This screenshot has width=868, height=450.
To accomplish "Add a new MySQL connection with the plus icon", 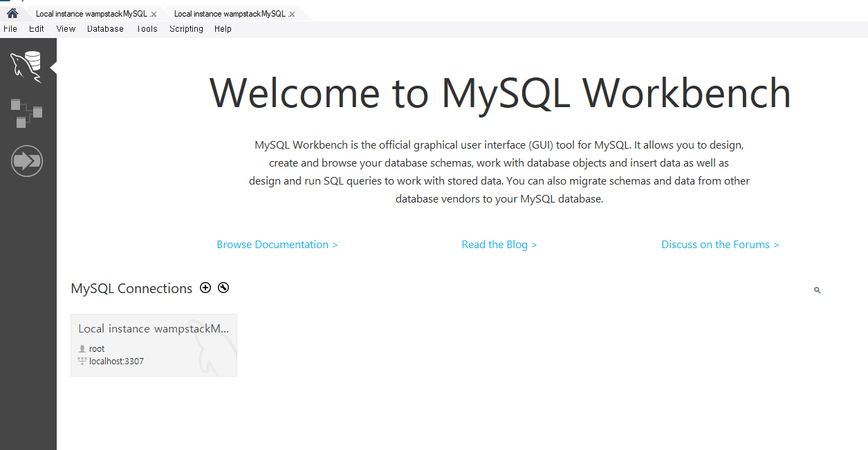I will tap(205, 288).
